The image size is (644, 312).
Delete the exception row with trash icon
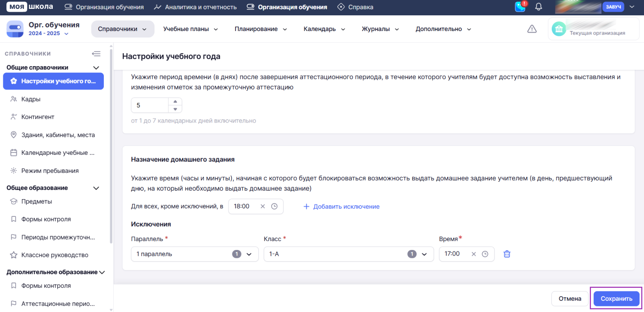(x=507, y=254)
